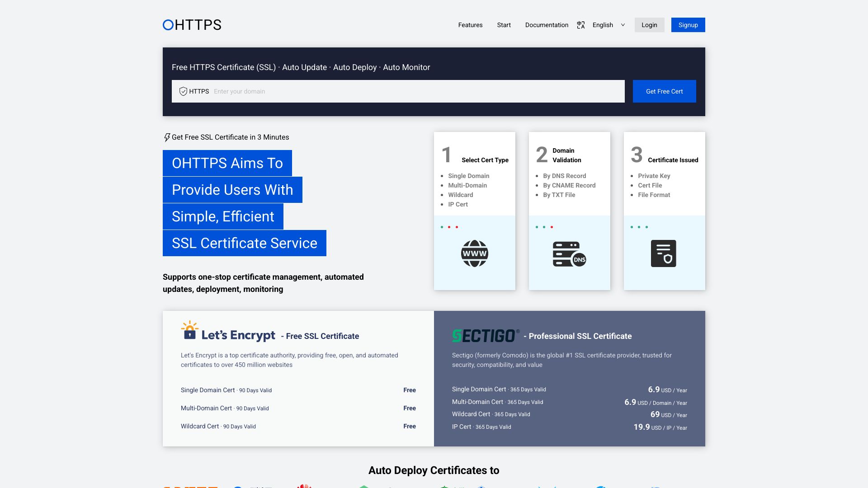Click the language translate icon
The width and height of the screenshot is (868, 488).
pyautogui.click(x=581, y=25)
